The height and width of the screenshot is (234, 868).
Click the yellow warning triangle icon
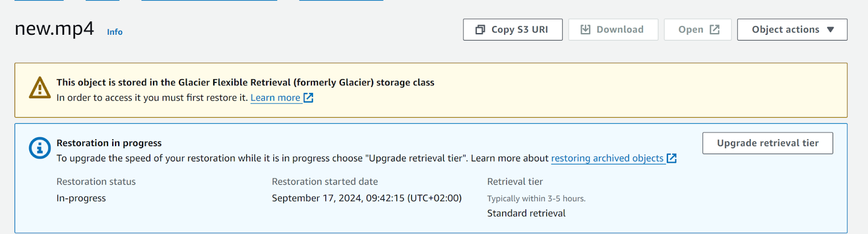(40, 88)
